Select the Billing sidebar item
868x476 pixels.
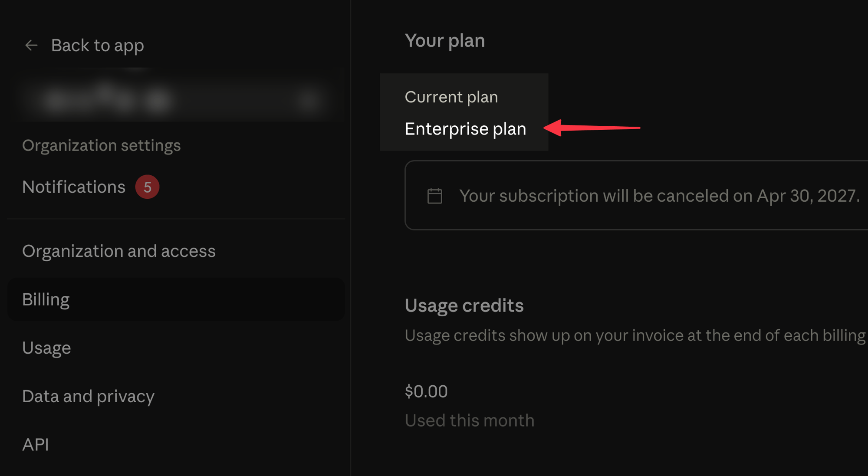click(176, 299)
